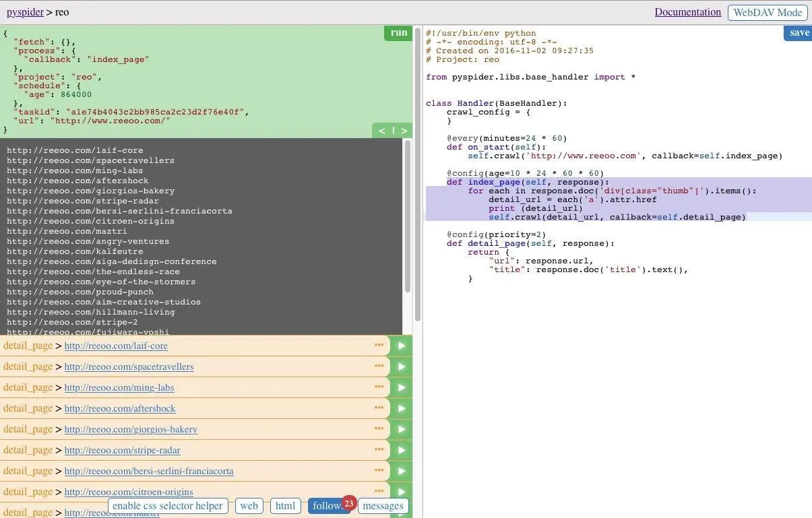The height and width of the screenshot is (518, 812).
Task: Click the green run button
Action: [x=398, y=32]
